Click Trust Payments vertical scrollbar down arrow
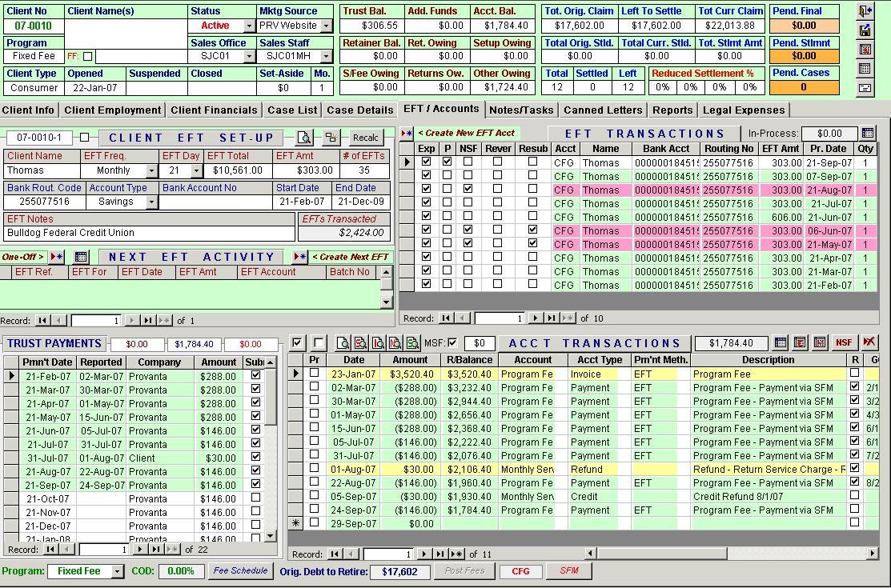891x588 pixels. pos(271,535)
